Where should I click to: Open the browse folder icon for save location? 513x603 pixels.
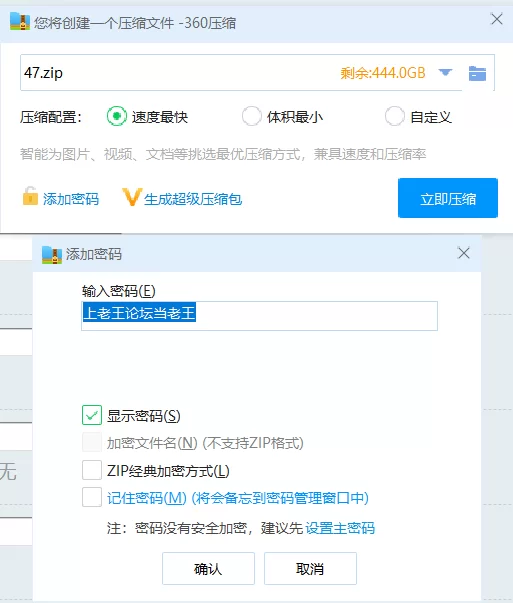[x=477, y=73]
